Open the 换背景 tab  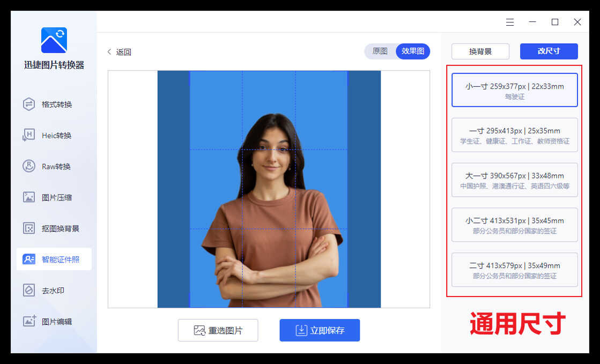pyautogui.click(x=480, y=51)
